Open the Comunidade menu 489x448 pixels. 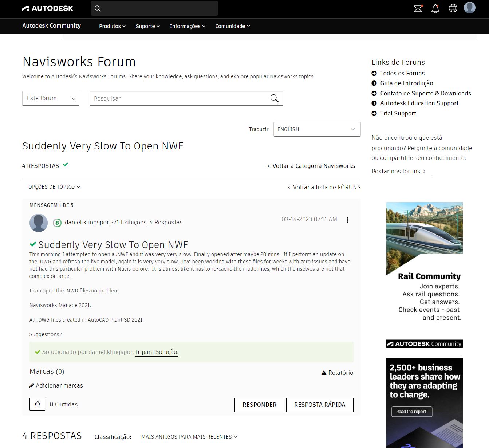click(232, 26)
